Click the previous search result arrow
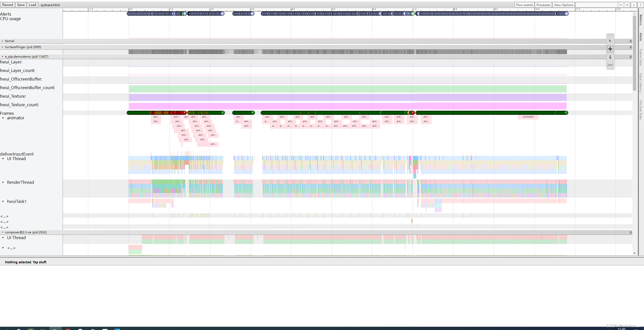This screenshot has height=330, width=644. [x=621, y=5]
